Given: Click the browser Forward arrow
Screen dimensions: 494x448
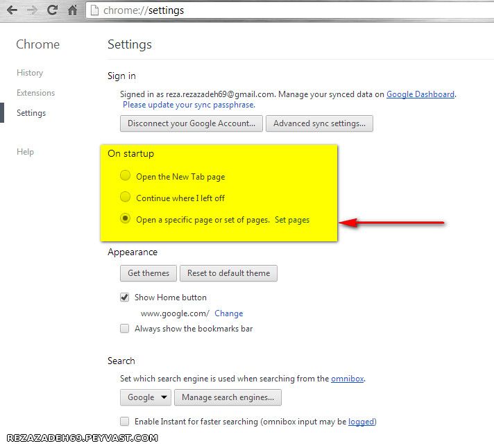Looking at the screenshot, I should (32, 10).
